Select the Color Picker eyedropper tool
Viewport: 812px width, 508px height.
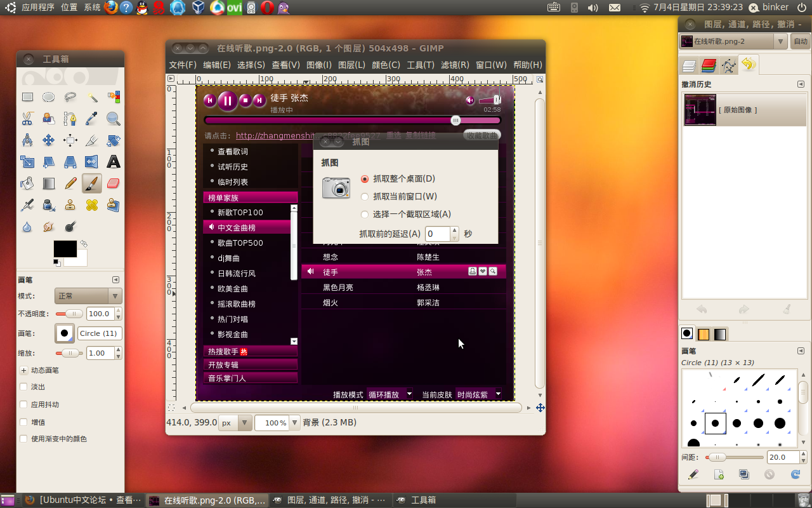click(92, 119)
